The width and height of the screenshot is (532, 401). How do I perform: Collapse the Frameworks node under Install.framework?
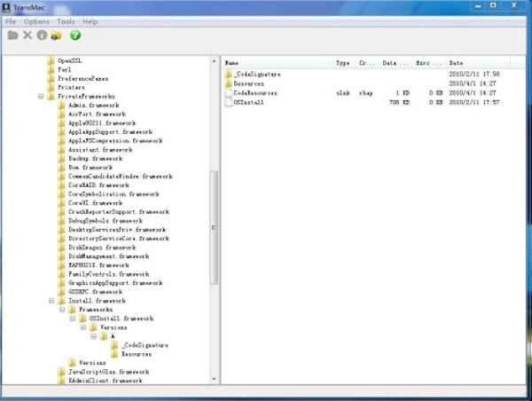[62, 310]
